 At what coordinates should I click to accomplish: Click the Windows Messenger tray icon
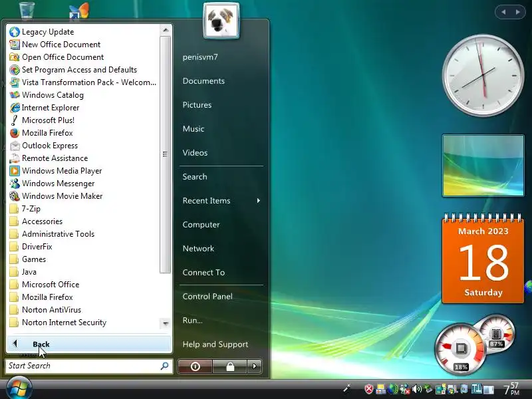(x=404, y=389)
